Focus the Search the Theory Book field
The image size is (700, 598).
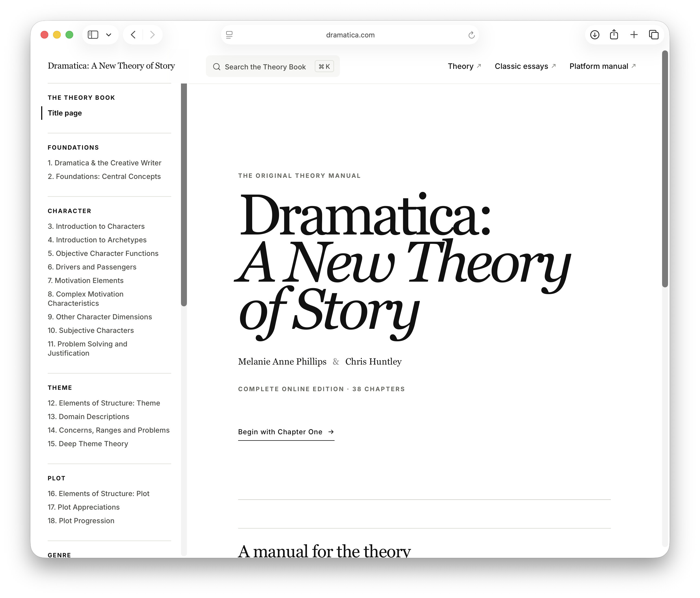pyautogui.click(x=273, y=67)
